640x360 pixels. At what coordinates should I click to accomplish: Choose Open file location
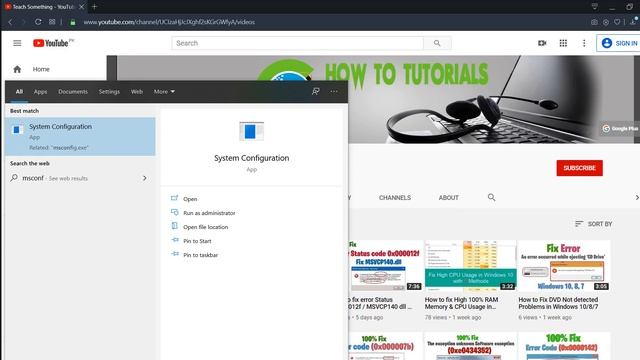click(x=205, y=227)
